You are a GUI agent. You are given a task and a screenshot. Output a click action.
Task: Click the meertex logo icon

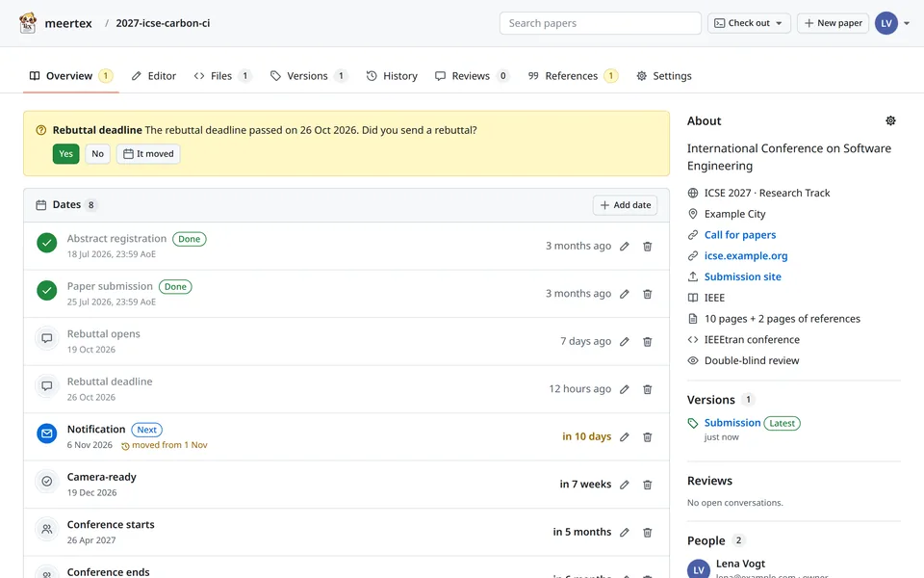click(x=27, y=23)
